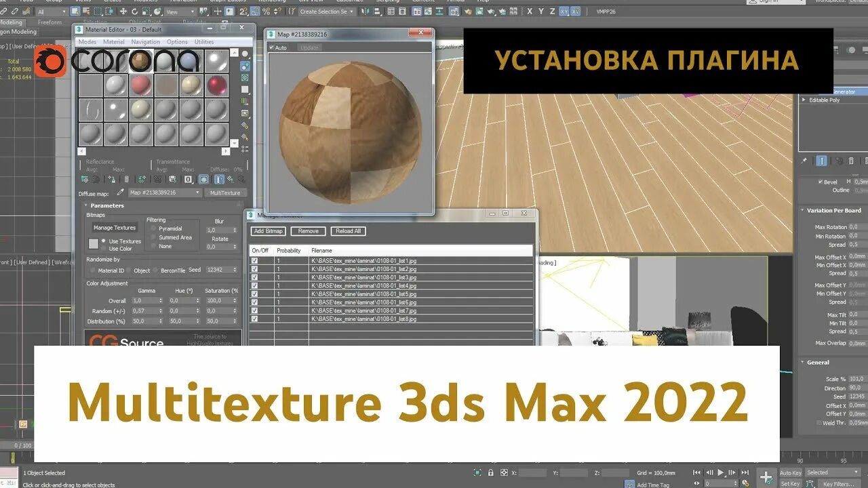Click the Manage Textures button
Screen dimensions: 868x488
[115, 228]
